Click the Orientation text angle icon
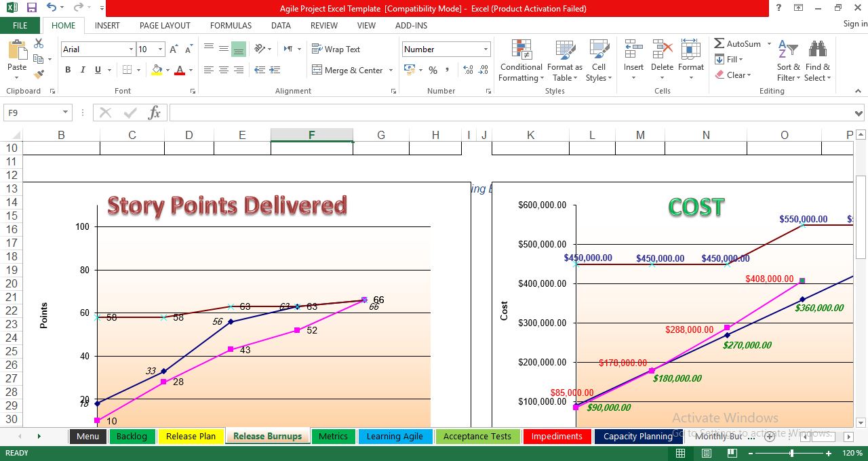Viewport: 868px width, 461px height. click(x=260, y=49)
